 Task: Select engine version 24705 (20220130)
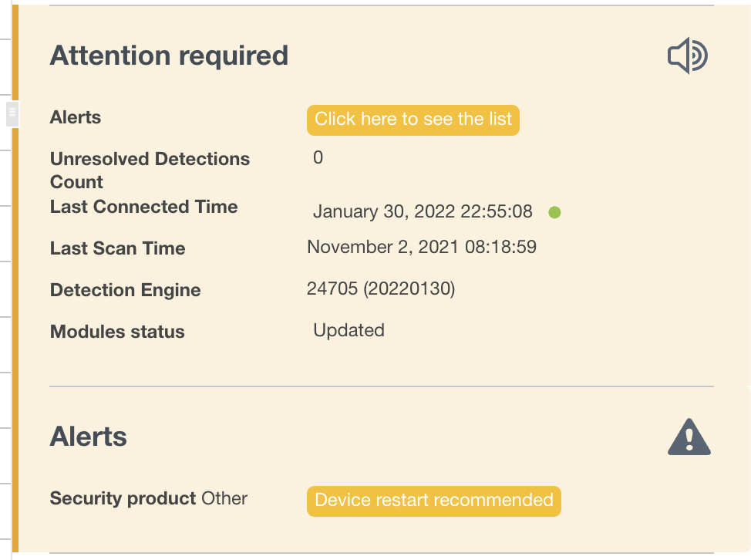click(381, 289)
